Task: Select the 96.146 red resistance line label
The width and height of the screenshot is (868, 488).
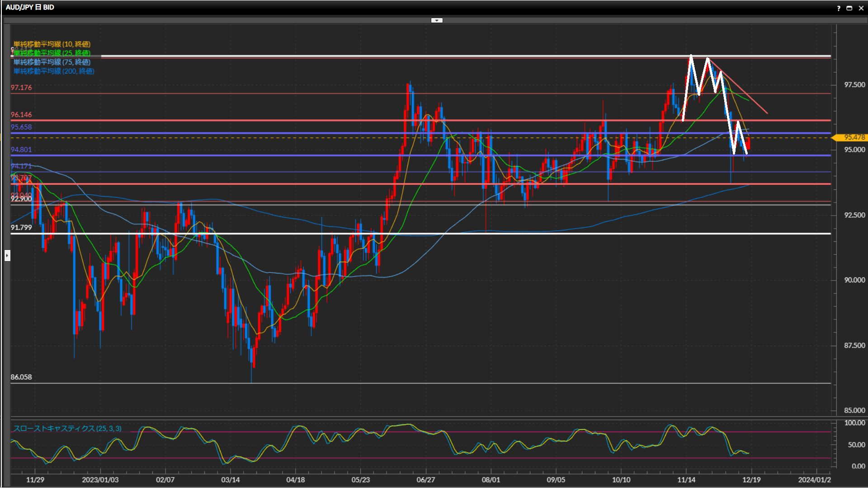Action: [21, 115]
